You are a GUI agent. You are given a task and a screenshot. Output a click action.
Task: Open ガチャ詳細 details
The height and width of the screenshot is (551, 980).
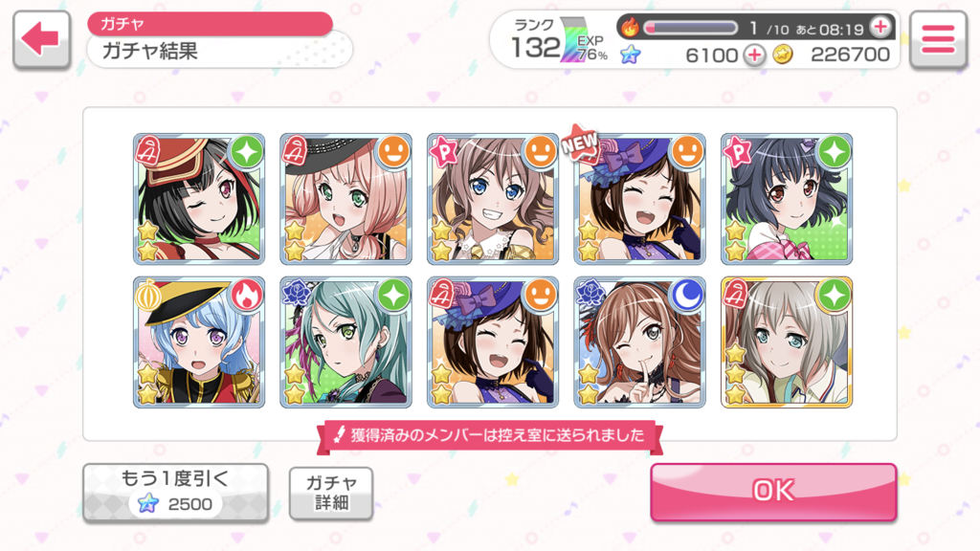[331, 493]
